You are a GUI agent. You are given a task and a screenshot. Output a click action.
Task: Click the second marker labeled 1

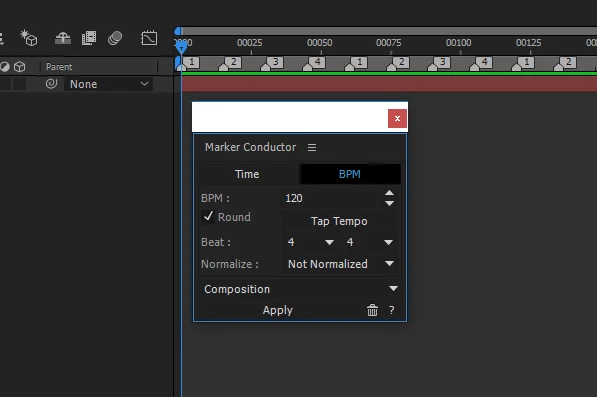click(359, 62)
